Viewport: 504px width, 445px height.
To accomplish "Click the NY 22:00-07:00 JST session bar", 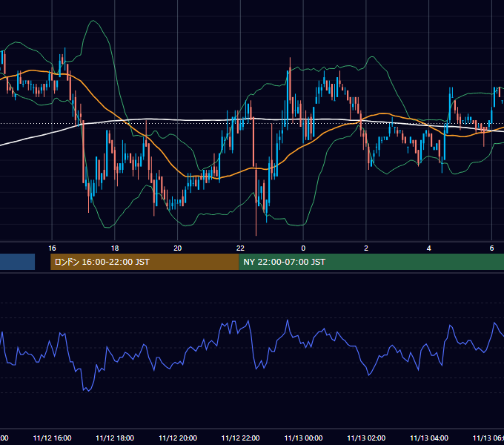I will pyautogui.click(x=371, y=262).
